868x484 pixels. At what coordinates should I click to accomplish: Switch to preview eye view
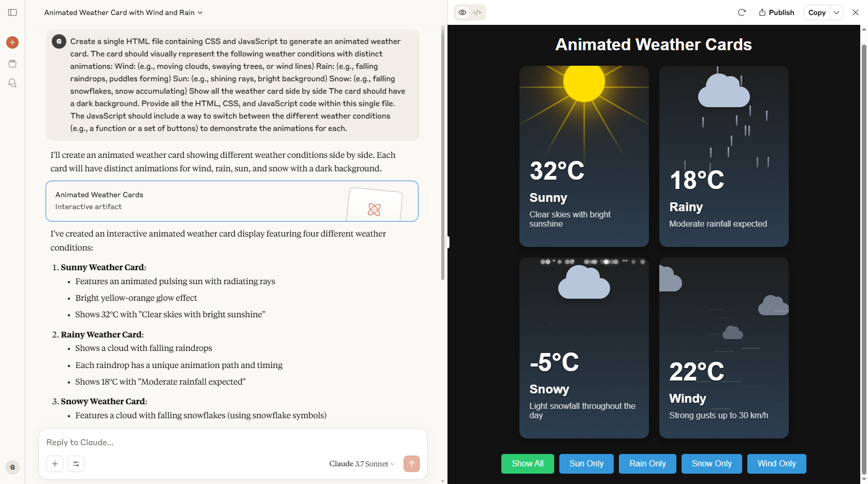[x=462, y=12]
